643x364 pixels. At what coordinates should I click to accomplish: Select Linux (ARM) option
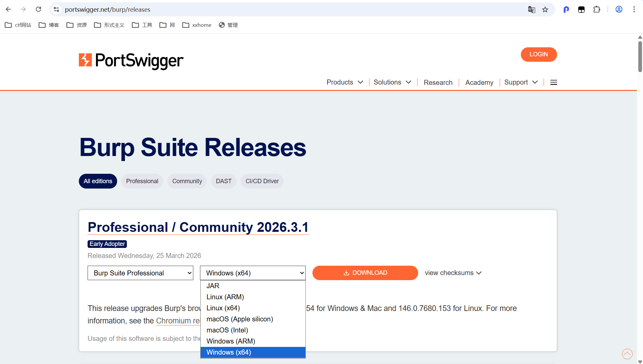(253, 297)
